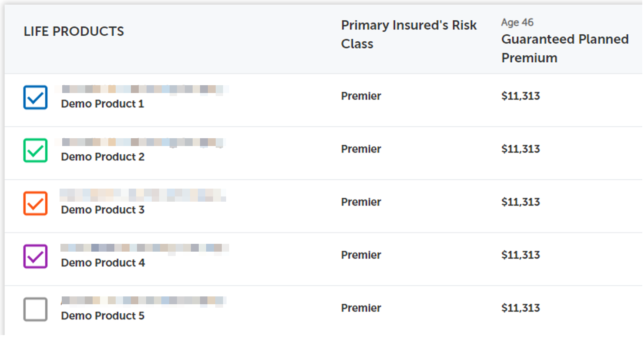Image resolution: width=644 pixels, height=339 pixels.
Task: Uncheck the orange Demo Product 3 checkbox
Action: (x=35, y=203)
